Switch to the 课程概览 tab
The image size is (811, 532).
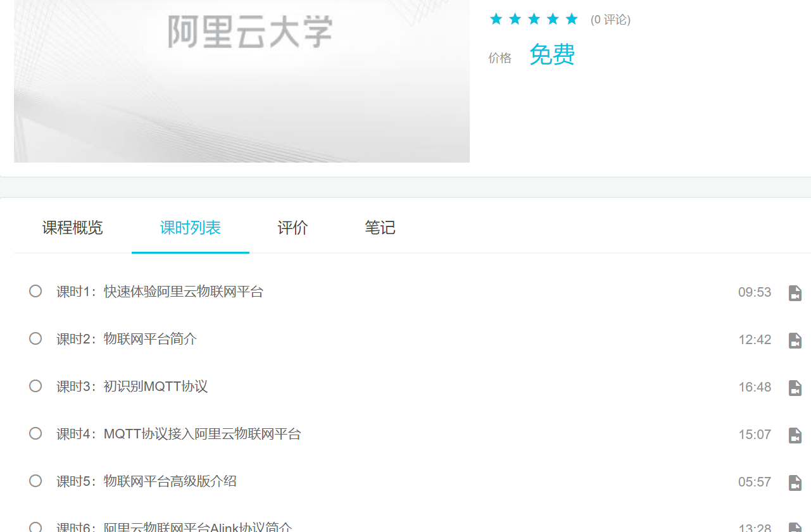click(x=73, y=228)
